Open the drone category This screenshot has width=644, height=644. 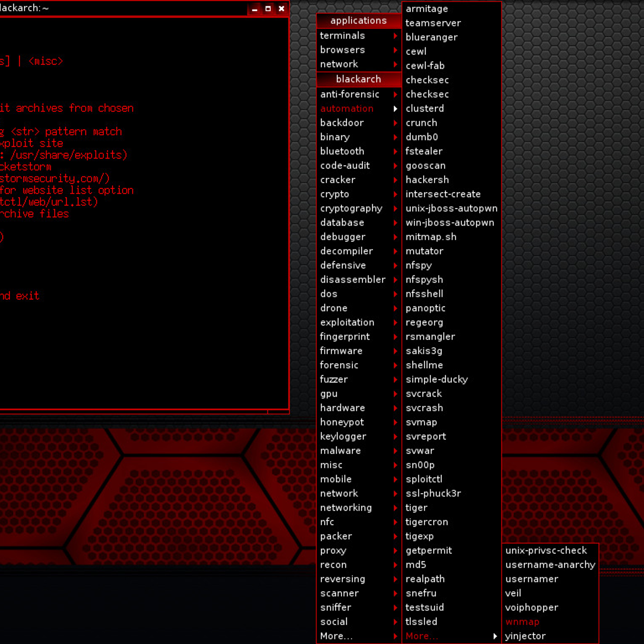tap(359, 308)
